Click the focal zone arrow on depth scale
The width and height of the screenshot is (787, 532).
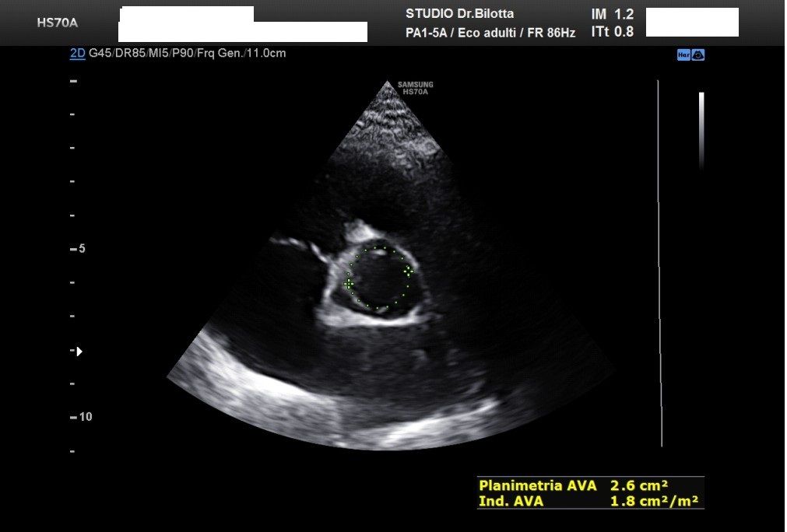click(x=79, y=352)
